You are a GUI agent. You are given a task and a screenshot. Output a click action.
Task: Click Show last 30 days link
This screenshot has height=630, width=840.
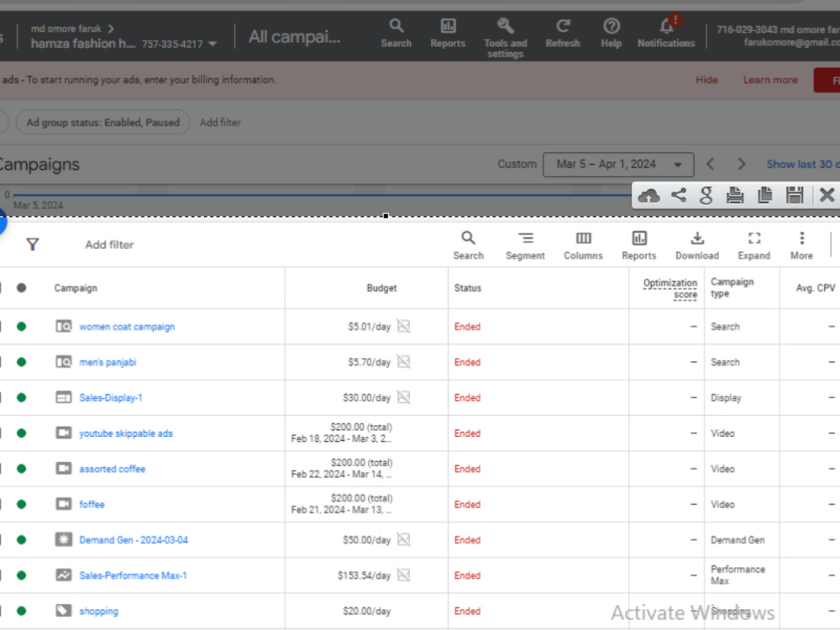point(802,165)
